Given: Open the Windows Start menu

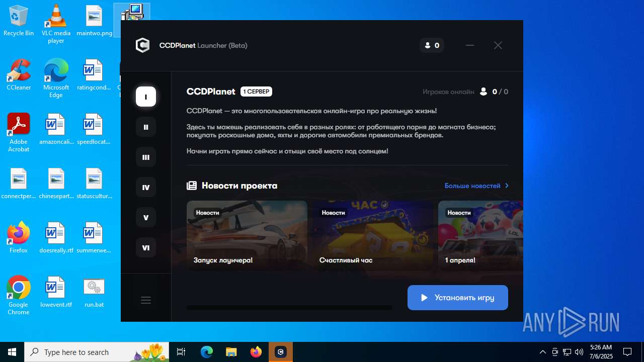Looking at the screenshot, I should pos(12,352).
